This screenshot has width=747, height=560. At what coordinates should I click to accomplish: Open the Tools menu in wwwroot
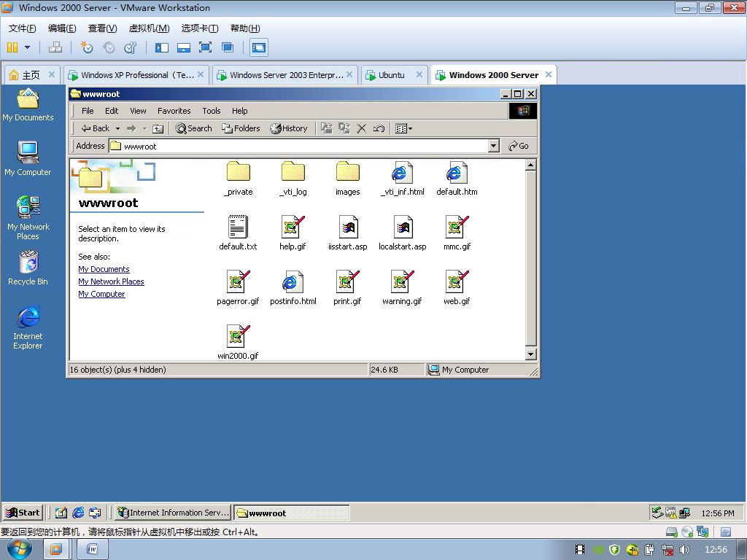point(211,111)
